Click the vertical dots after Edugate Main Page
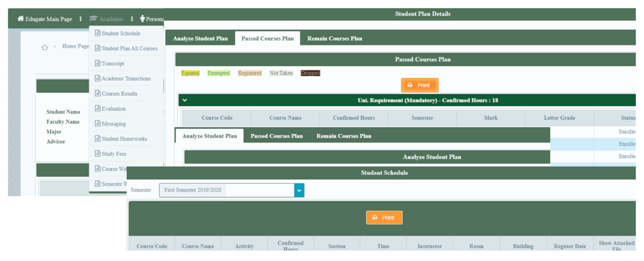The height and width of the screenshot is (261, 644). click(x=80, y=19)
